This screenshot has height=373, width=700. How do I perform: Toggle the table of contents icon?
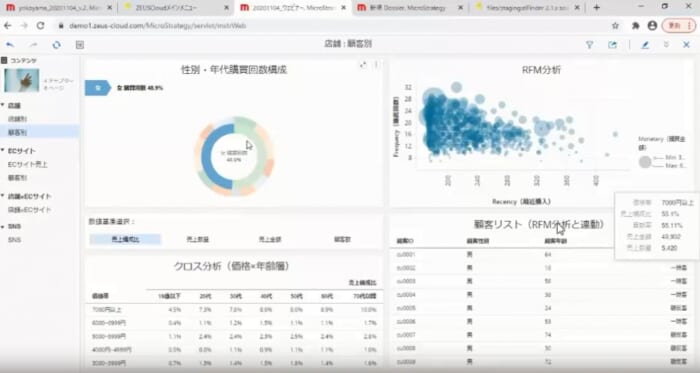(79, 45)
